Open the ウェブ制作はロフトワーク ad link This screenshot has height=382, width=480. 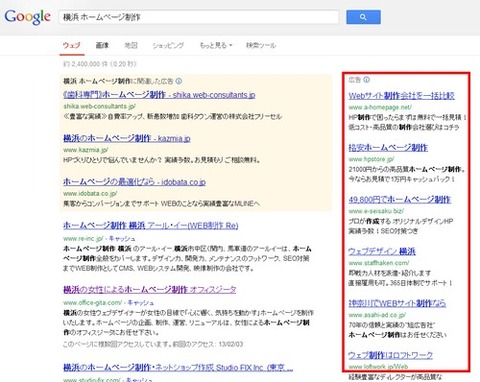point(391,355)
